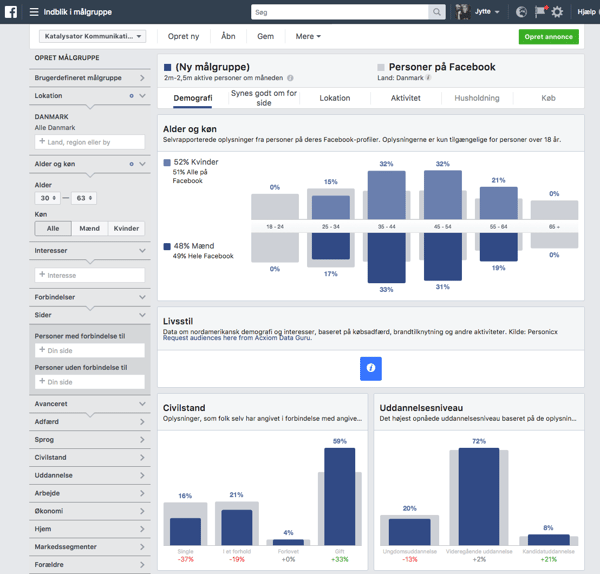
Task: Click the Facebook logo icon
Action: [12, 12]
